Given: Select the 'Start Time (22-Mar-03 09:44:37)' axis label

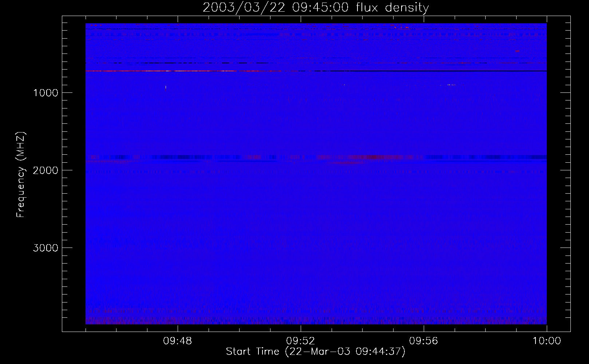Looking at the screenshot, I should [x=316, y=352].
